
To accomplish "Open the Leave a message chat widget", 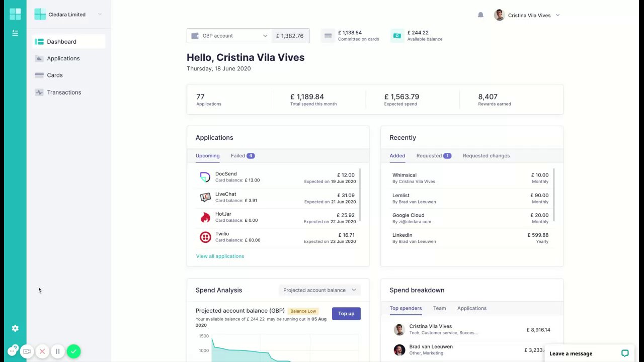I will (589, 353).
